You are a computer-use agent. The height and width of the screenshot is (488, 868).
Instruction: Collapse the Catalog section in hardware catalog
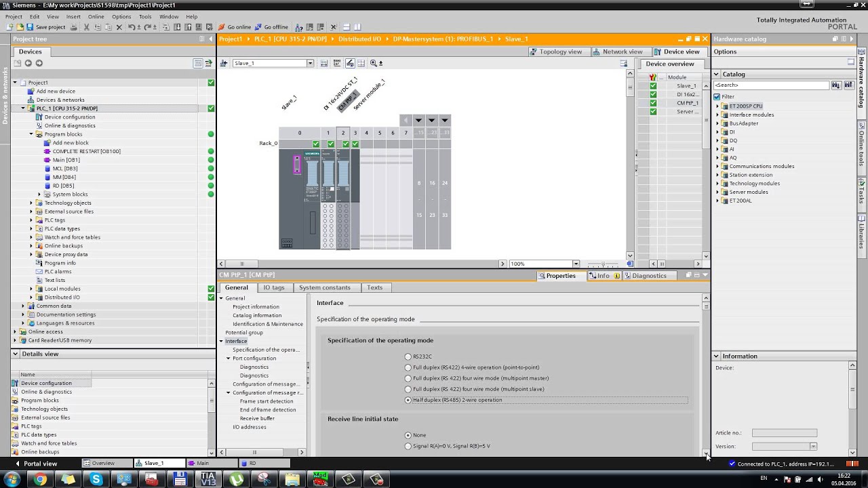pyautogui.click(x=716, y=74)
